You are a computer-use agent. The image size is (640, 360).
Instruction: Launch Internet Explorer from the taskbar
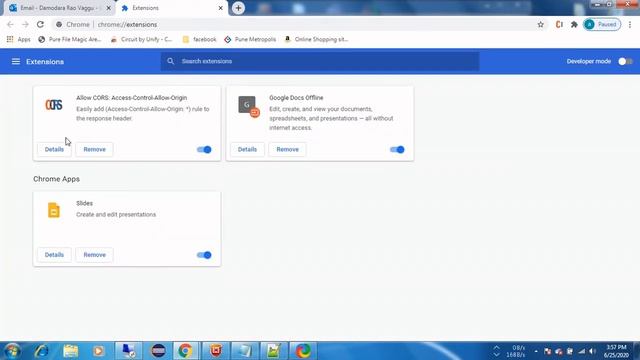coord(41,351)
